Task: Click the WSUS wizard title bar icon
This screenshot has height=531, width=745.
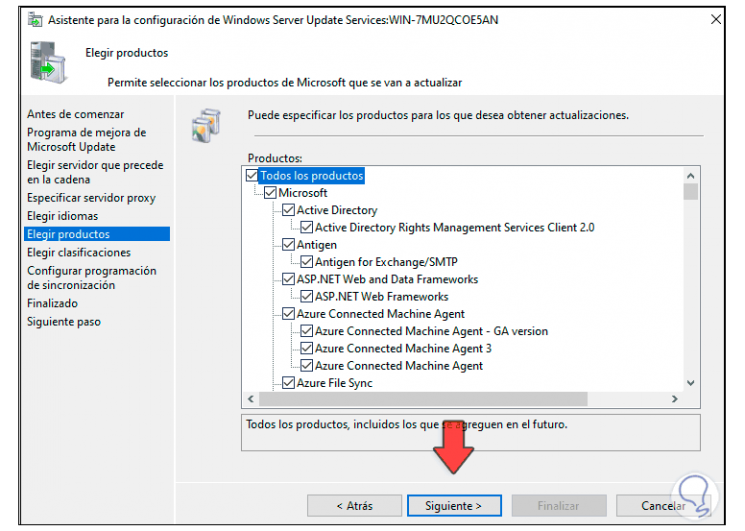Action: (x=35, y=20)
